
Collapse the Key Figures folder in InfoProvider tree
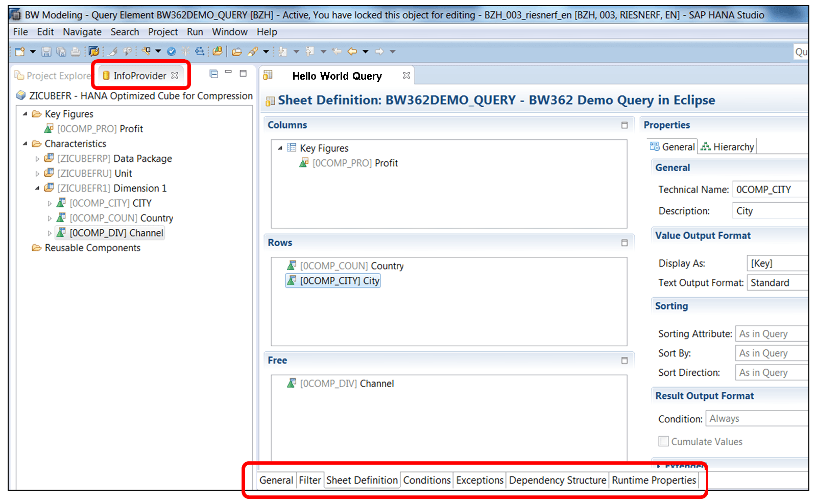tap(25, 114)
